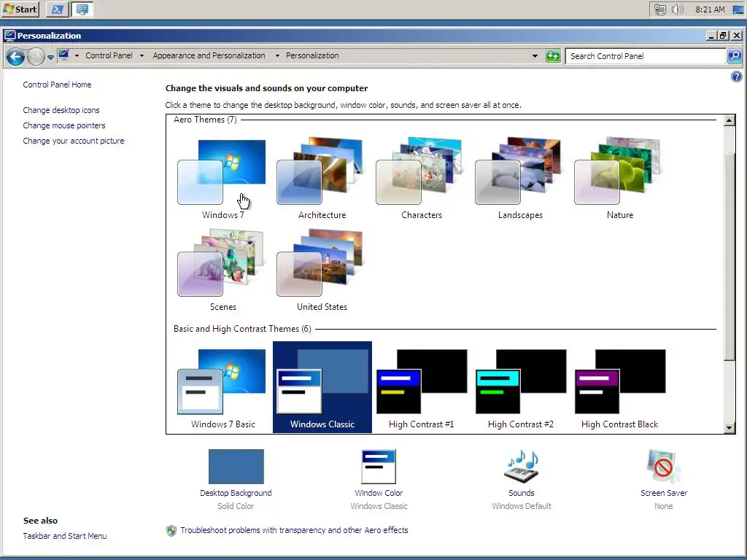The image size is (747, 560).
Task: Click the Window Color label link
Action: (x=379, y=494)
